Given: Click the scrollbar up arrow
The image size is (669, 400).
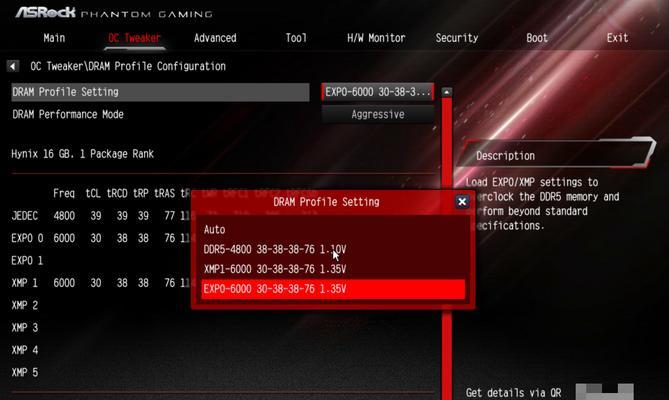Looking at the screenshot, I should tap(446, 92).
